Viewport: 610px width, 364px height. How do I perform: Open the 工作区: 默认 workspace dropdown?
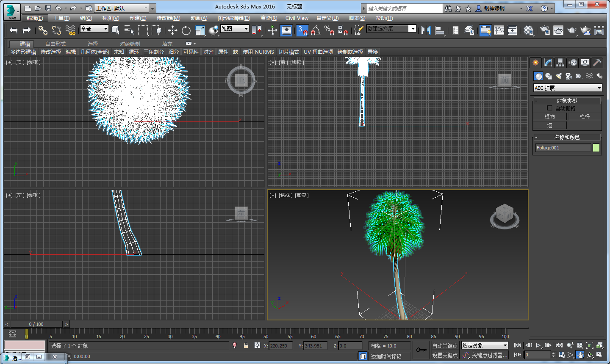point(122,8)
